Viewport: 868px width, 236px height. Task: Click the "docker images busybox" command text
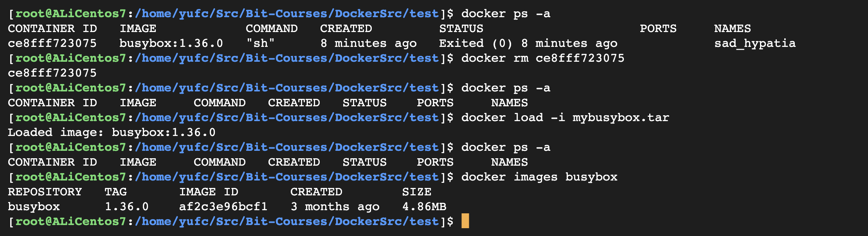[x=539, y=177]
